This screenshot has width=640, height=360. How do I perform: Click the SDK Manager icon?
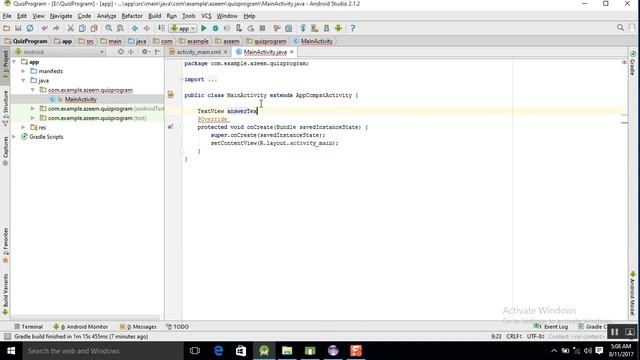[x=327, y=28]
